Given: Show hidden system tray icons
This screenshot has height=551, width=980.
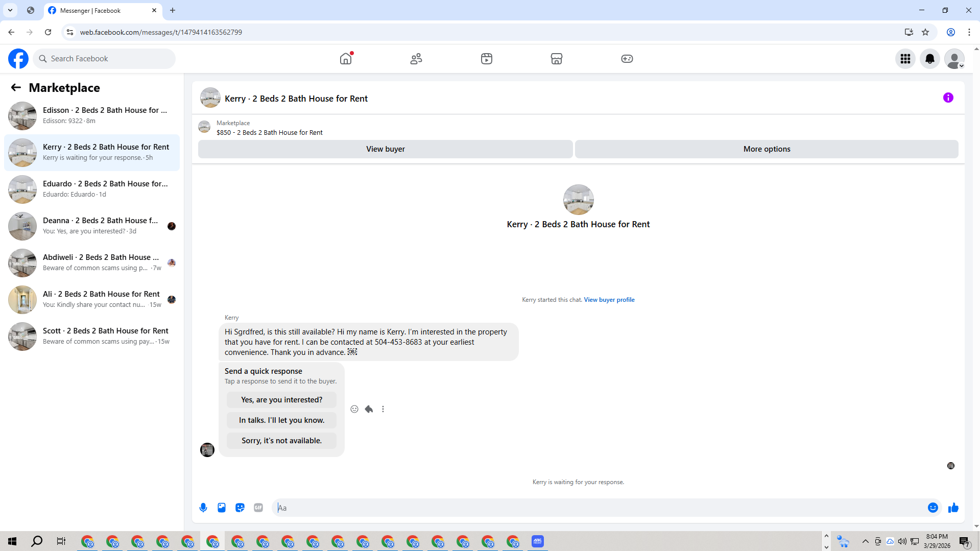Looking at the screenshot, I should [x=866, y=541].
